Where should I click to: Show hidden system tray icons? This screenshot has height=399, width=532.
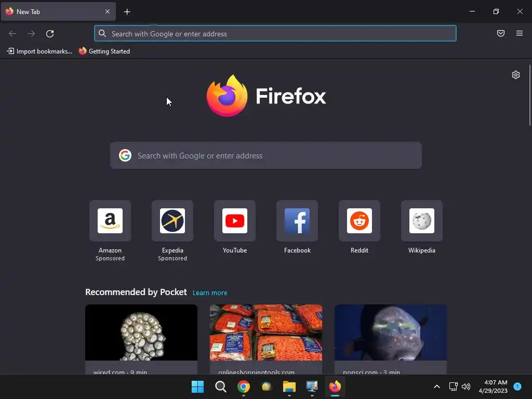tap(437, 387)
